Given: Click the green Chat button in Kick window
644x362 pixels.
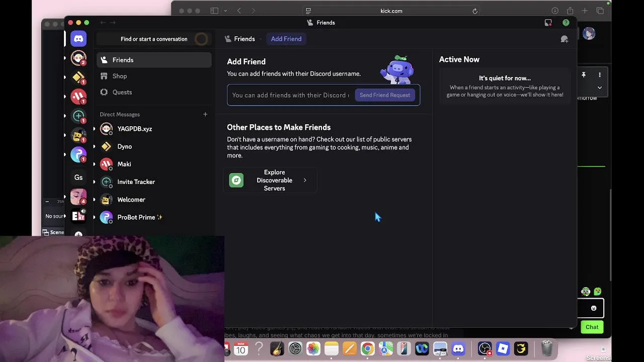Looking at the screenshot, I should pyautogui.click(x=592, y=327).
